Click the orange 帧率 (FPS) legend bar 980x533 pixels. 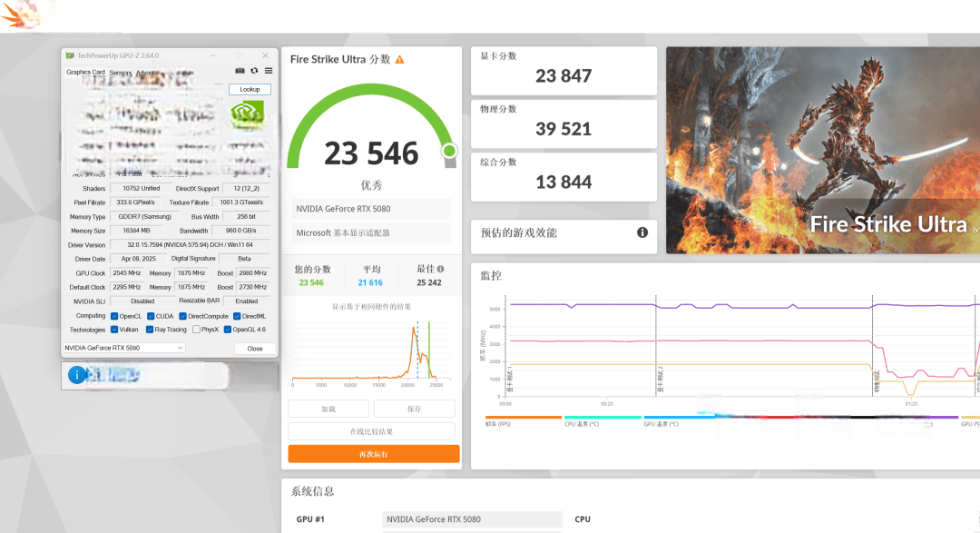coord(524,418)
